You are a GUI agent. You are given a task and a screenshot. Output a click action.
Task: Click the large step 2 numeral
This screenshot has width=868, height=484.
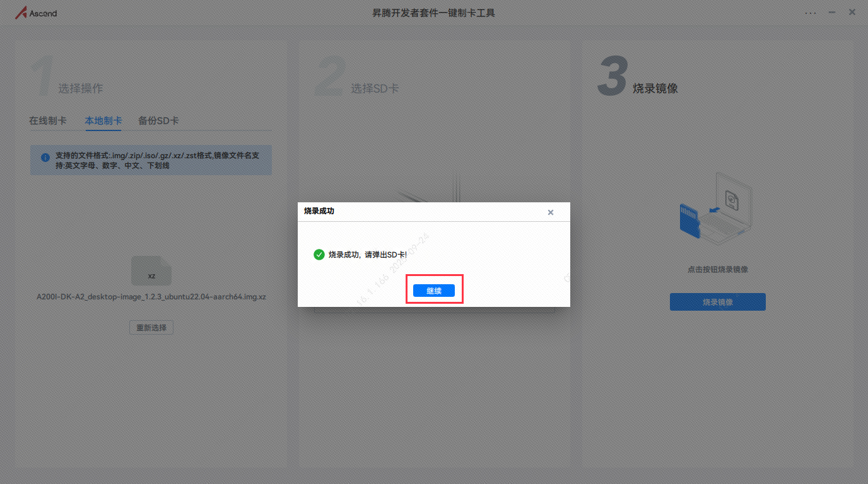click(x=331, y=74)
